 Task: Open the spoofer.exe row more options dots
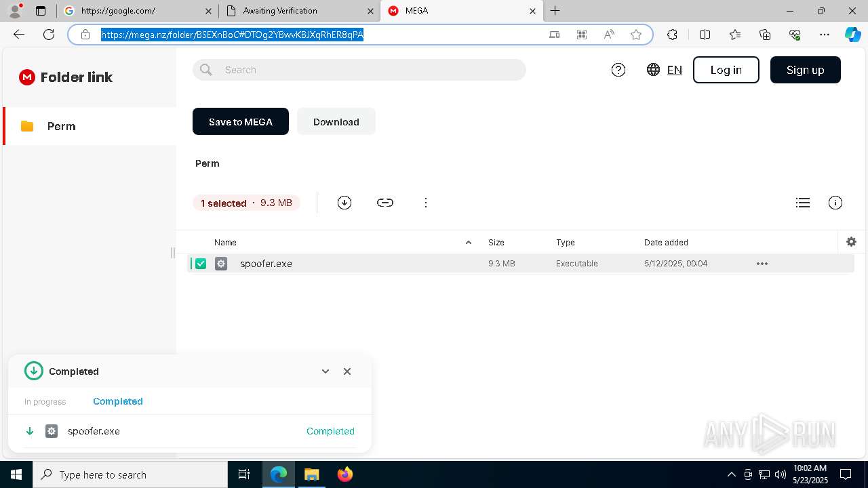[x=762, y=264]
